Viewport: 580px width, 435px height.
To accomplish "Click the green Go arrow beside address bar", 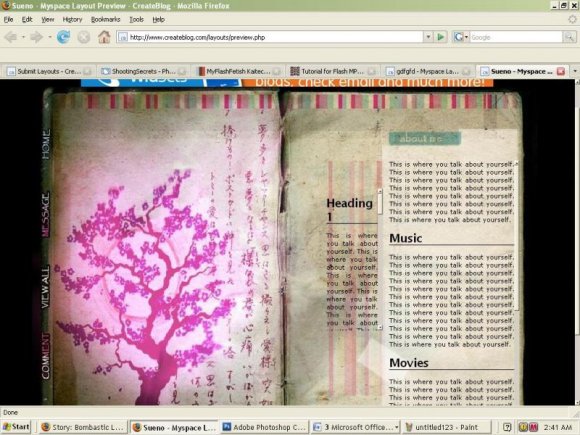I will (x=441, y=37).
